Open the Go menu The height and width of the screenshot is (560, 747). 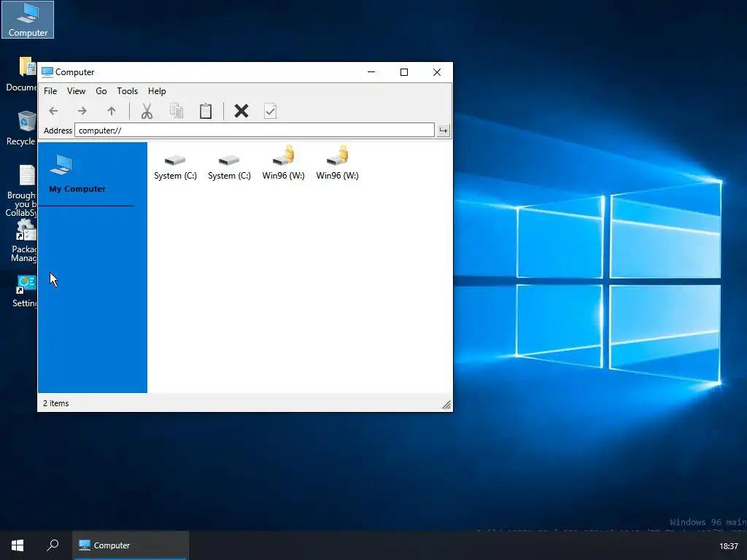pos(101,91)
